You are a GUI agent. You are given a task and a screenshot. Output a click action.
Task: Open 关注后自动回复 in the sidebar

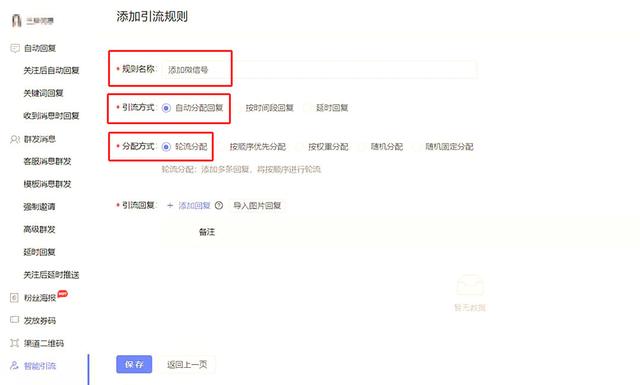(51, 71)
